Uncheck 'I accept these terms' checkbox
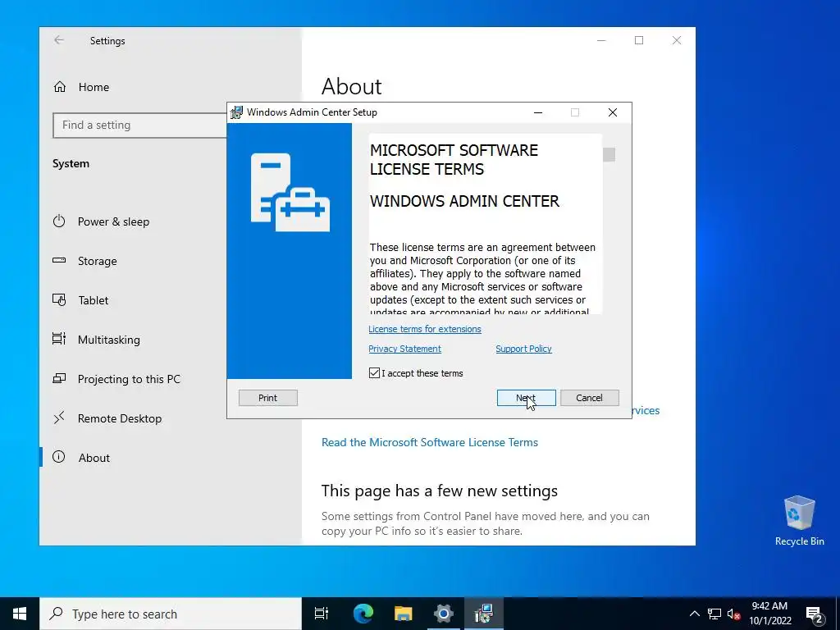Screen dimensions: 840x630 [x=374, y=373]
